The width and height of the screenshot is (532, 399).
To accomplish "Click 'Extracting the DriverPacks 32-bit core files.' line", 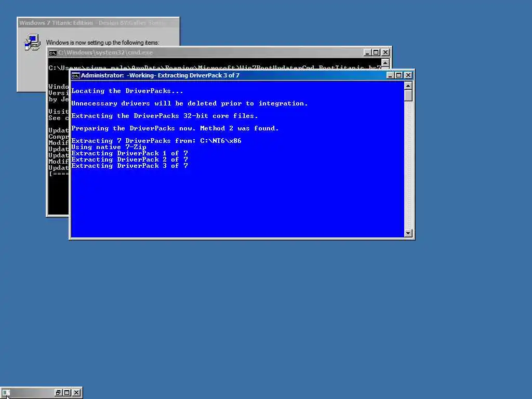I will pyautogui.click(x=165, y=116).
